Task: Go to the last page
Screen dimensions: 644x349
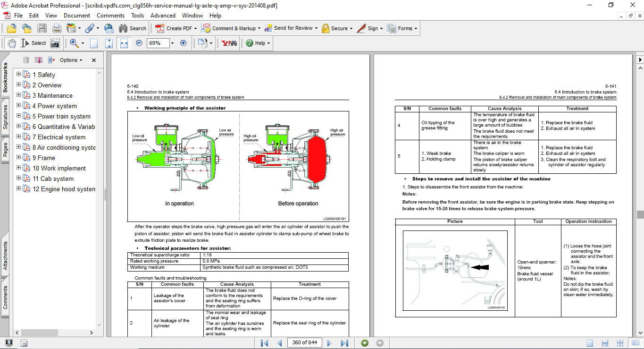Action: [x=344, y=343]
